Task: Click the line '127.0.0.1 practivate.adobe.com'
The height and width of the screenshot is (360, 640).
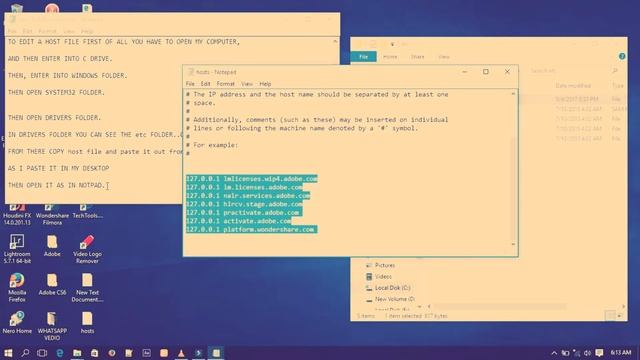Action: [243, 213]
